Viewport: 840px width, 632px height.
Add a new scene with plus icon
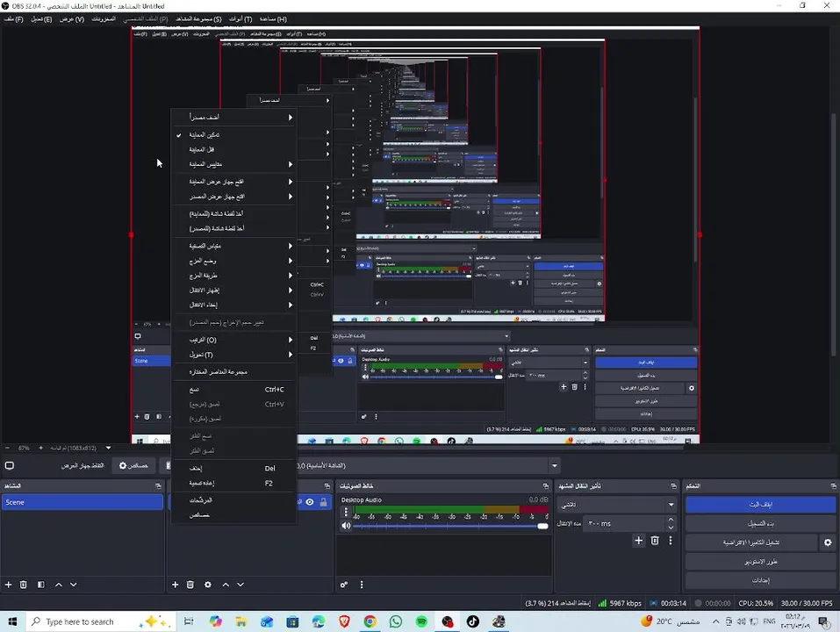click(x=8, y=585)
